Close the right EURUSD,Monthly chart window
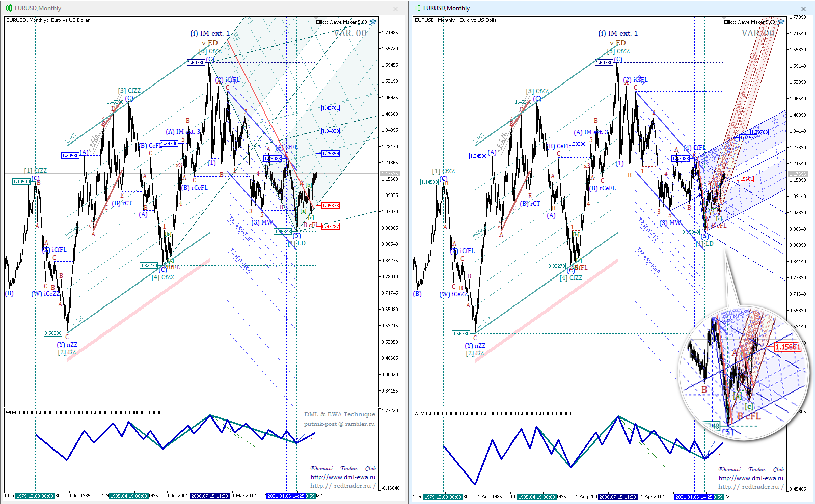 pos(803,9)
